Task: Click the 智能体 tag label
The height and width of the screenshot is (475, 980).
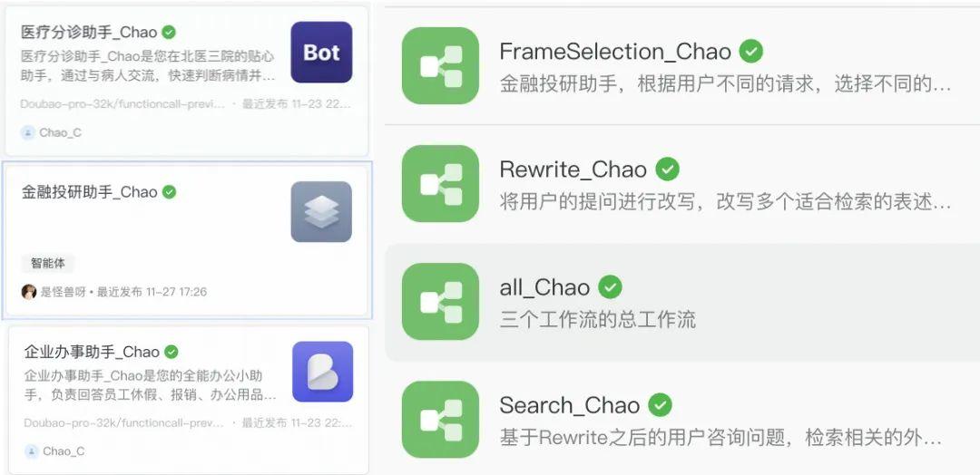Action: (47, 264)
